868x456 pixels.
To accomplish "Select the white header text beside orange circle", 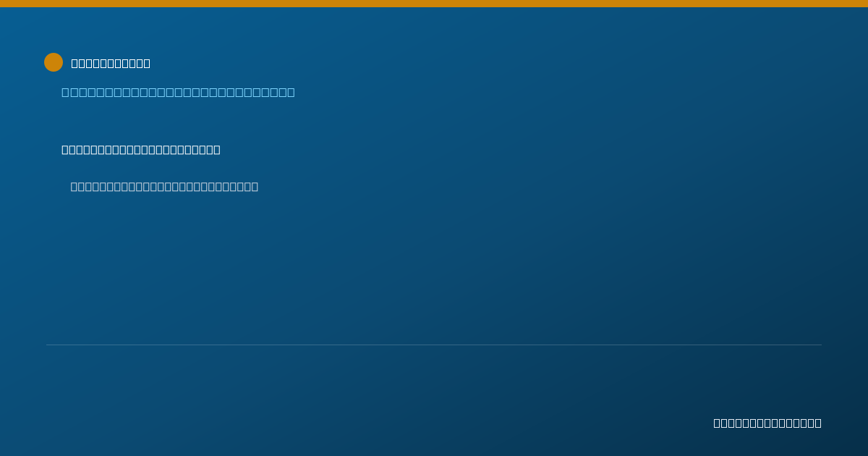I will (111, 63).
